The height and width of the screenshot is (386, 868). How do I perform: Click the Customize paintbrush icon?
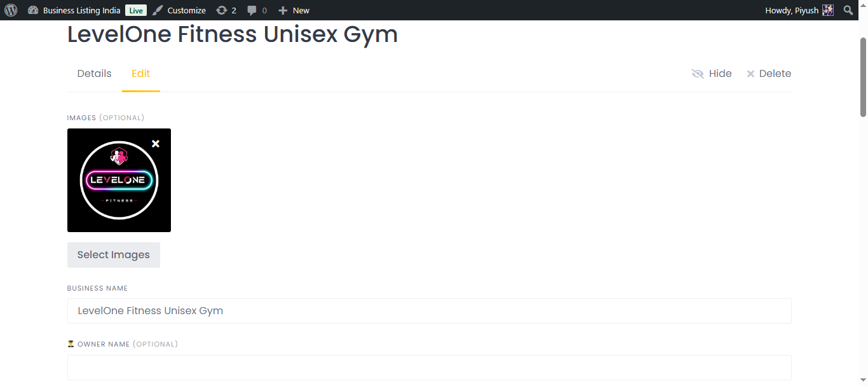click(158, 10)
